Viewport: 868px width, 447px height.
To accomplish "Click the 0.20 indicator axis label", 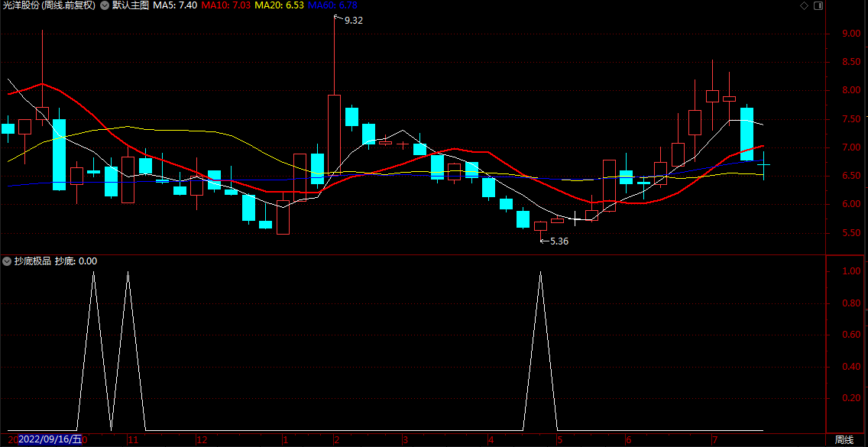I will pyautogui.click(x=851, y=398).
